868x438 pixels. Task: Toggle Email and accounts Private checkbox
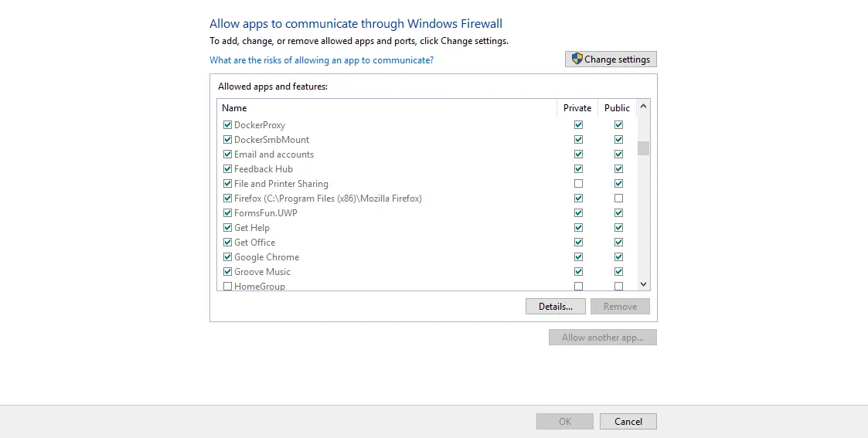[x=578, y=154]
